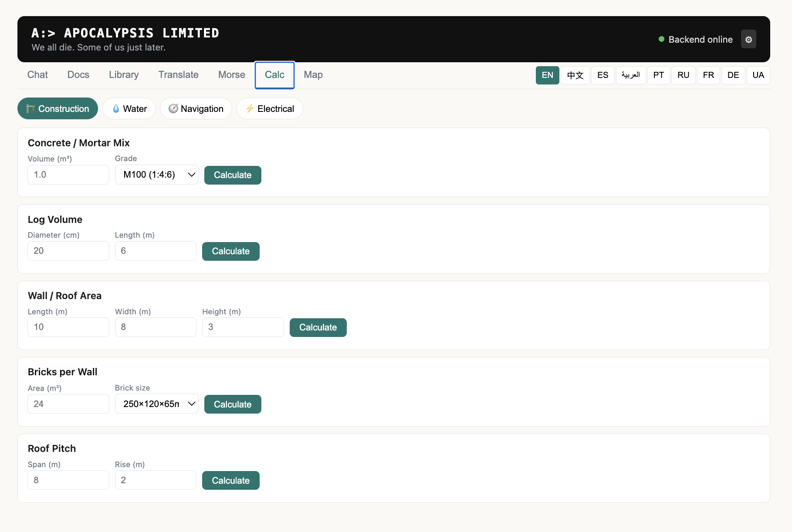Expand the concrete Grade dropdown
Viewport: 792px width, 532px height.
157,175
